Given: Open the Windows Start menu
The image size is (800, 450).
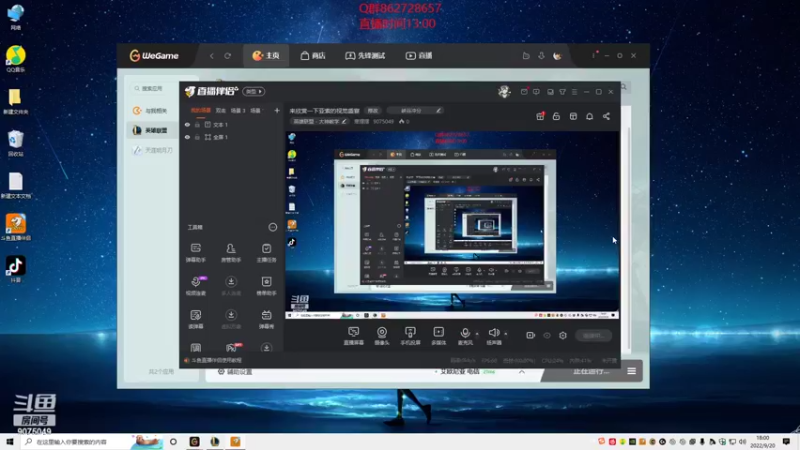Looking at the screenshot, I should 10,441.
